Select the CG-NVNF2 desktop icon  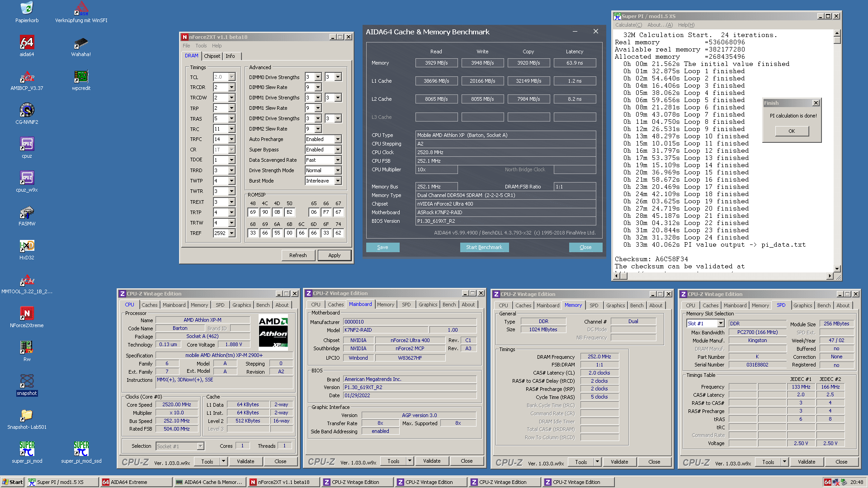click(x=27, y=114)
